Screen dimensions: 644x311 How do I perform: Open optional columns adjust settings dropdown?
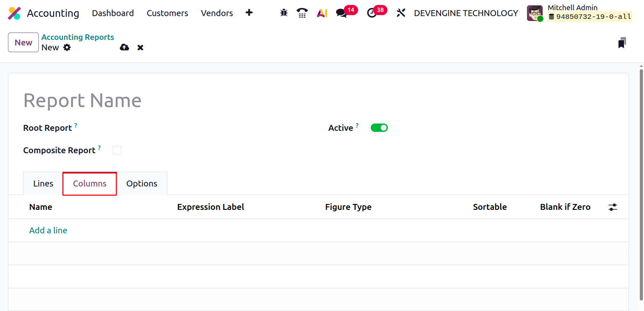pyautogui.click(x=613, y=207)
